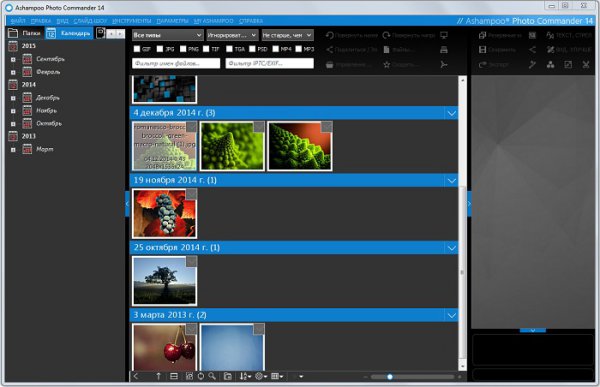Screen dimensions: 600x387
Task: Click the IPTC/EXIF filter input field
Action: point(269,63)
